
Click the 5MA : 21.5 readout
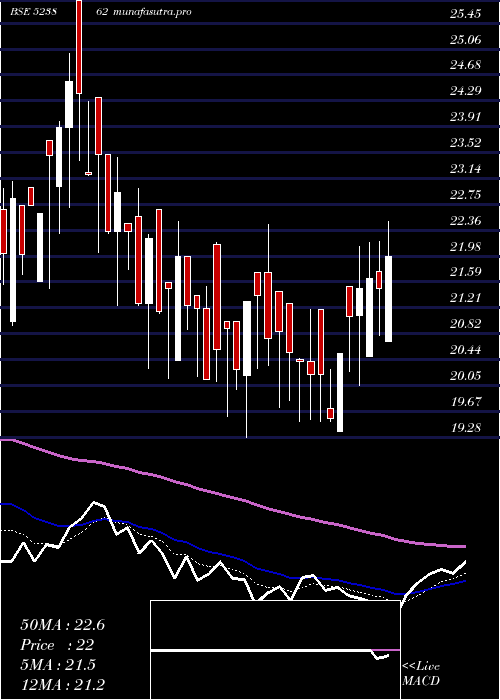[58, 665]
